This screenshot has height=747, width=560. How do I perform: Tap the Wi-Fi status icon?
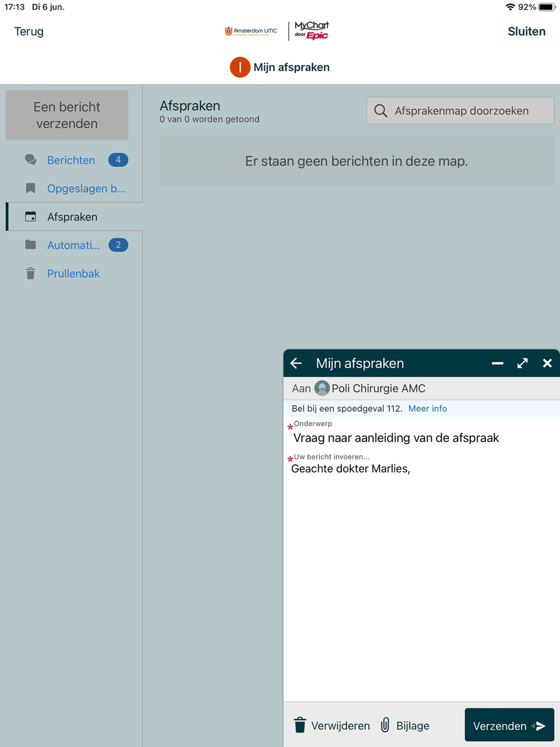coord(510,7)
